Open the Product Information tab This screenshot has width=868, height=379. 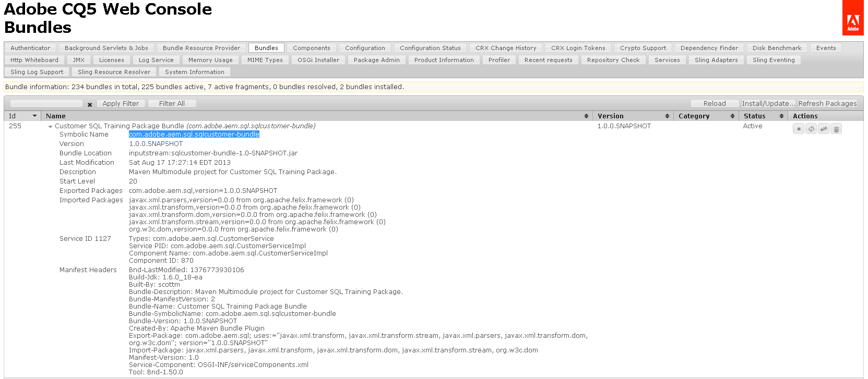444,60
